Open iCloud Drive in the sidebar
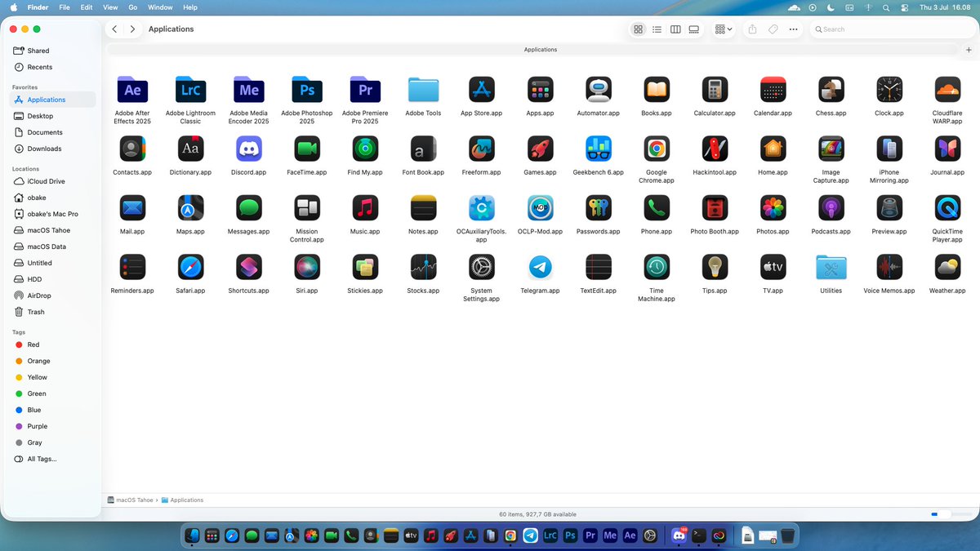Viewport: 980px width, 551px height. tap(52, 181)
